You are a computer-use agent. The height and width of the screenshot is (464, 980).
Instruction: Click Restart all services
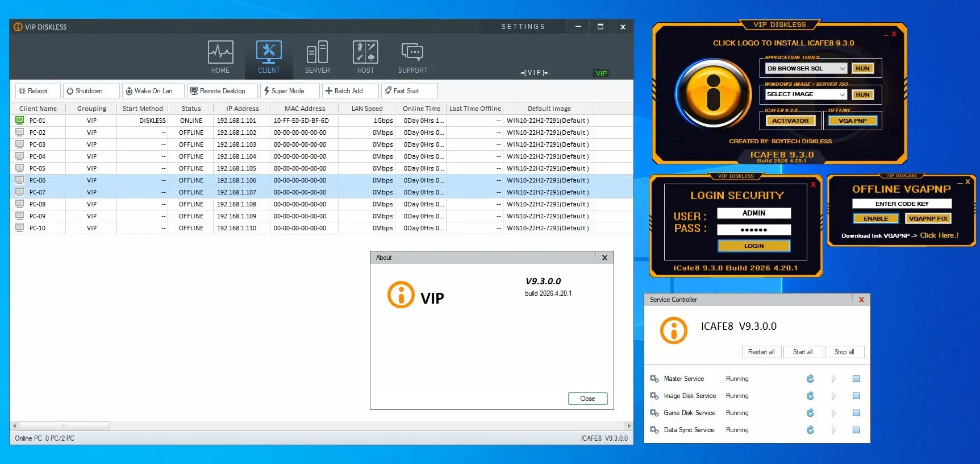click(761, 352)
